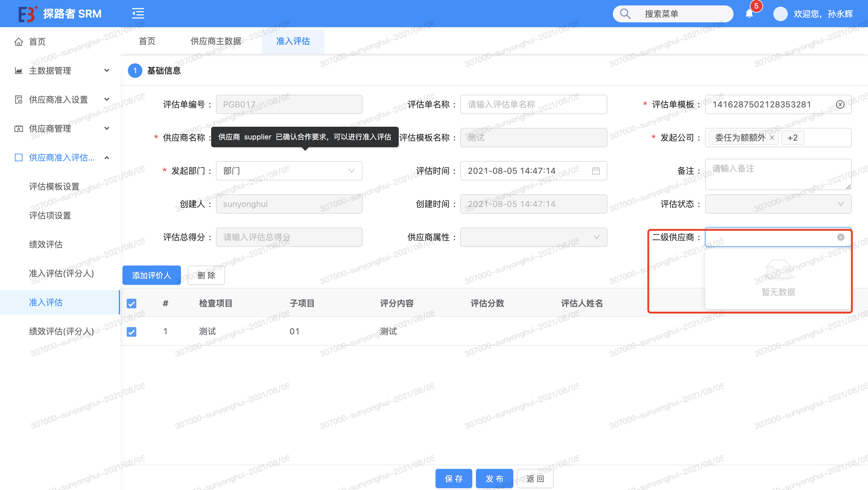Uncheck the row 1 测试 checkbox
868x490 pixels.
(x=131, y=332)
